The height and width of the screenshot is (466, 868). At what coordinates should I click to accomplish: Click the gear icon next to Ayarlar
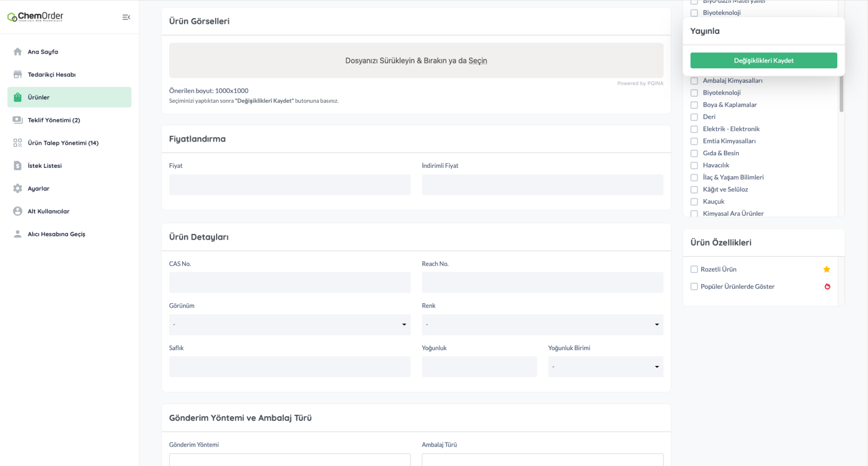click(x=18, y=188)
